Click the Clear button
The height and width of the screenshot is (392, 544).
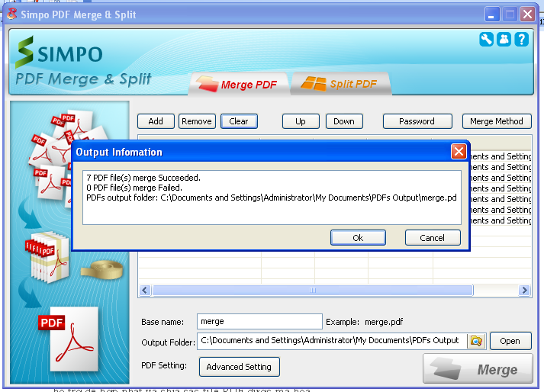[x=239, y=121]
